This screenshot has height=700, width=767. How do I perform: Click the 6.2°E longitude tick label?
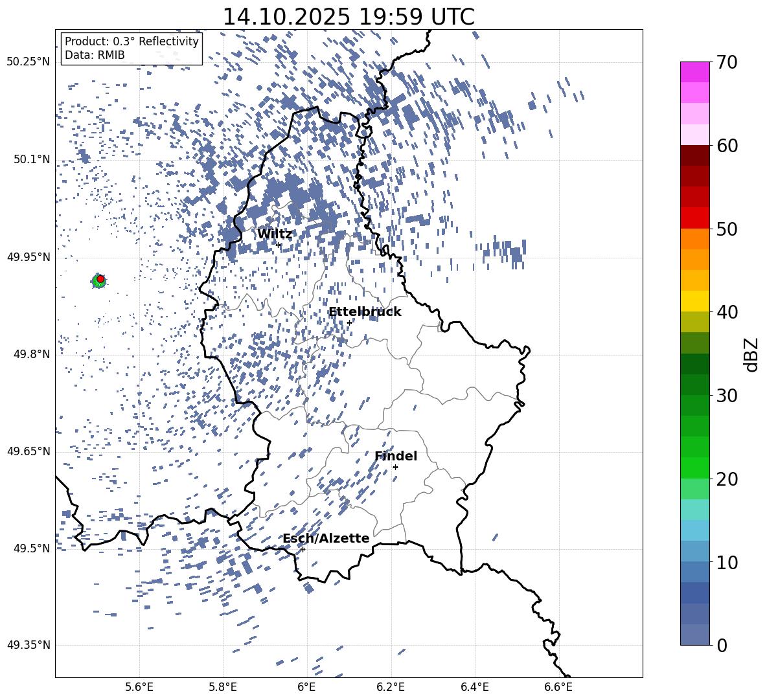click(391, 687)
